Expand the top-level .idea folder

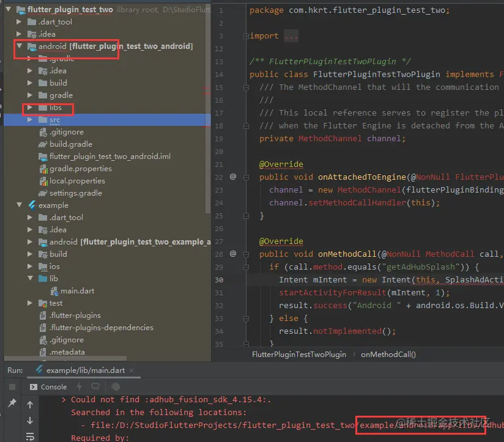tap(19, 34)
